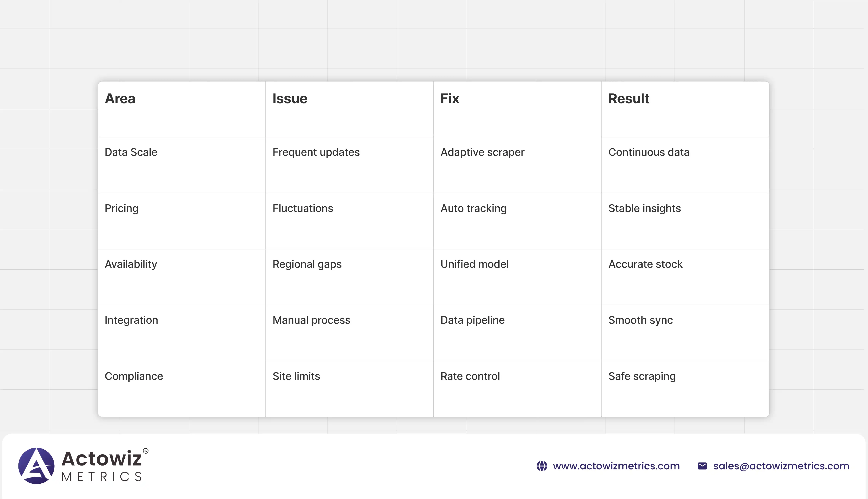Click the 'Data Scale' row label

(131, 153)
